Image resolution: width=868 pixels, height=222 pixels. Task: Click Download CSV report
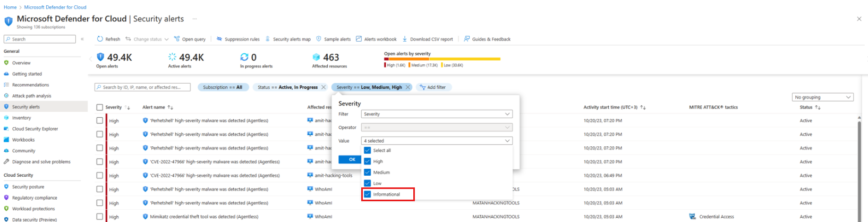pos(428,39)
